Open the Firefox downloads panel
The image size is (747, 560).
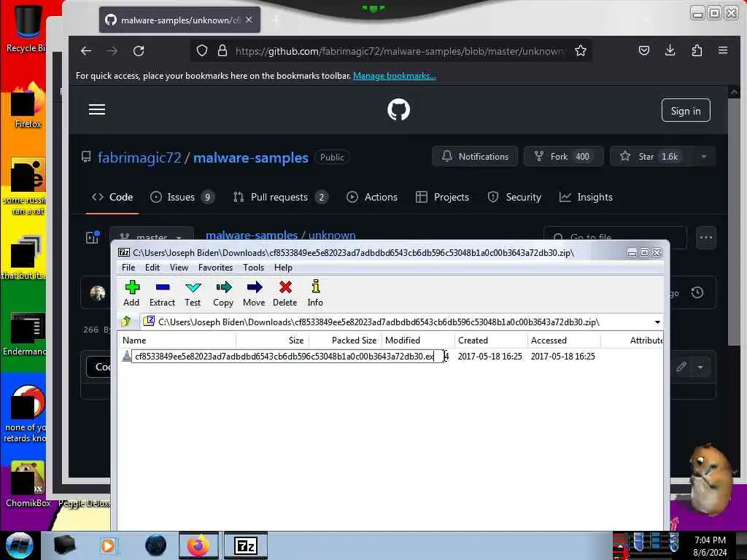[670, 50]
